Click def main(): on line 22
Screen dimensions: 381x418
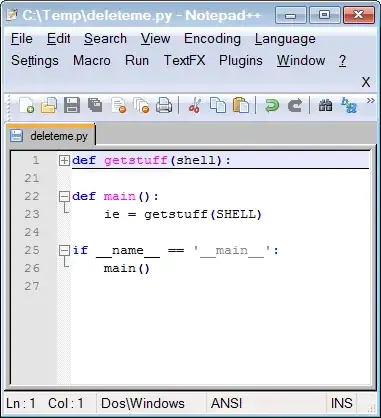point(115,196)
